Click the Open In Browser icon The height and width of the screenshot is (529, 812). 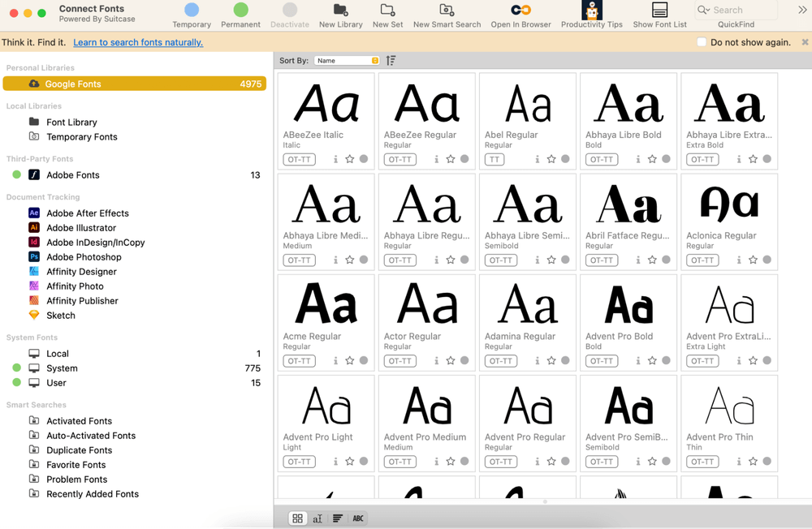[520, 11]
